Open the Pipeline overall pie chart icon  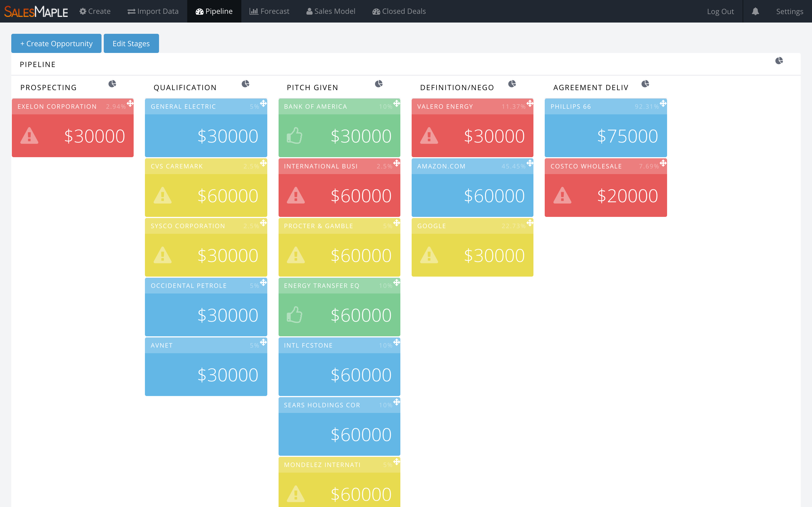779,61
